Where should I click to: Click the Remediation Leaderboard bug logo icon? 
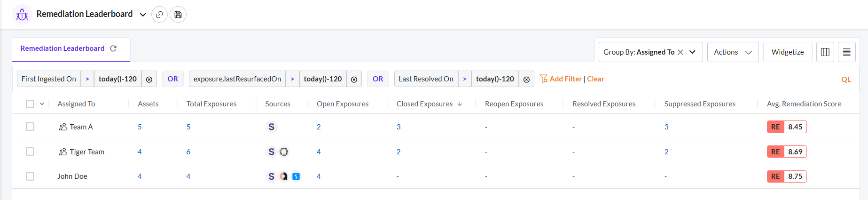(x=22, y=15)
